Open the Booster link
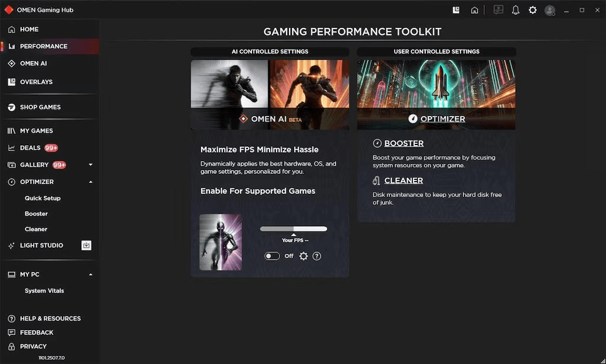 (404, 143)
